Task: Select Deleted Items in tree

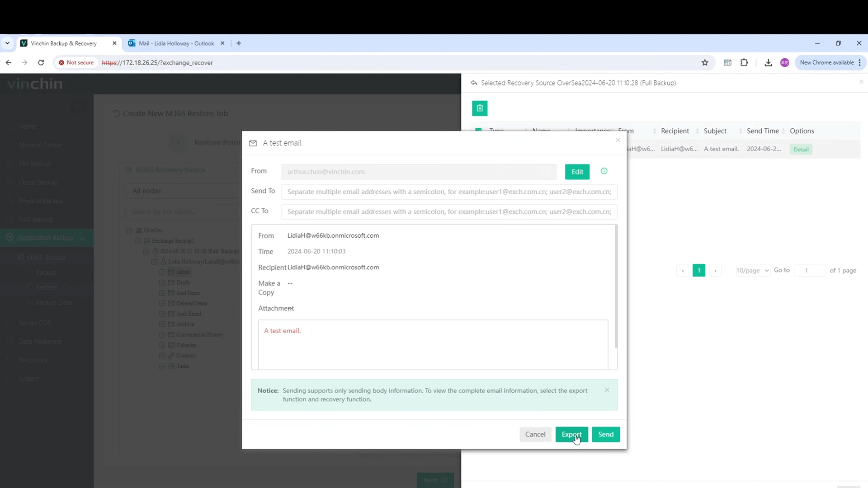Action: [192, 303]
